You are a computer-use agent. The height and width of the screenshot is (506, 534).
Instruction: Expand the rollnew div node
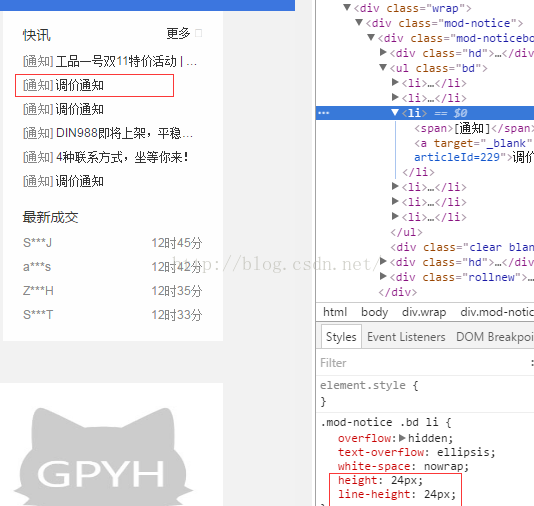(x=383, y=276)
